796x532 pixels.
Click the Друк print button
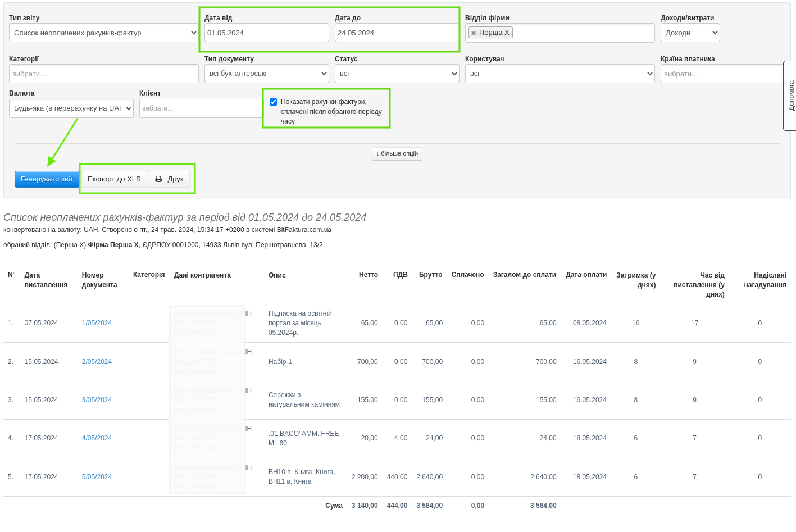tap(169, 179)
